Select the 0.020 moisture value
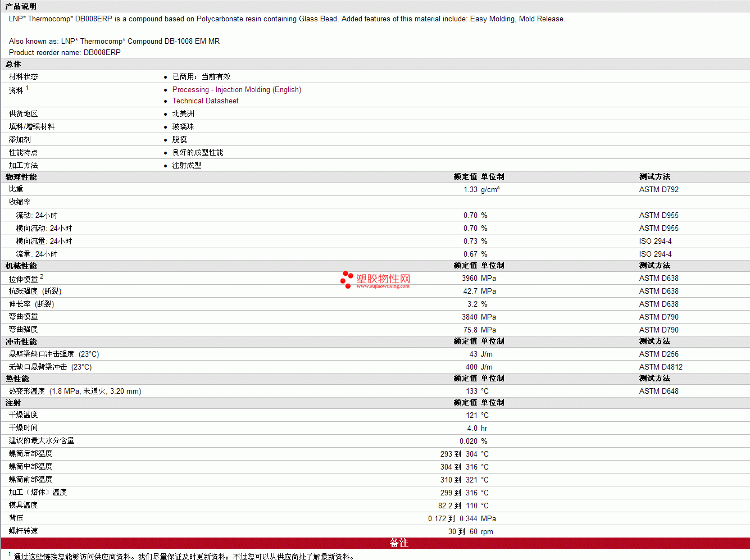The height and width of the screenshot is (560, 750). 469,441
